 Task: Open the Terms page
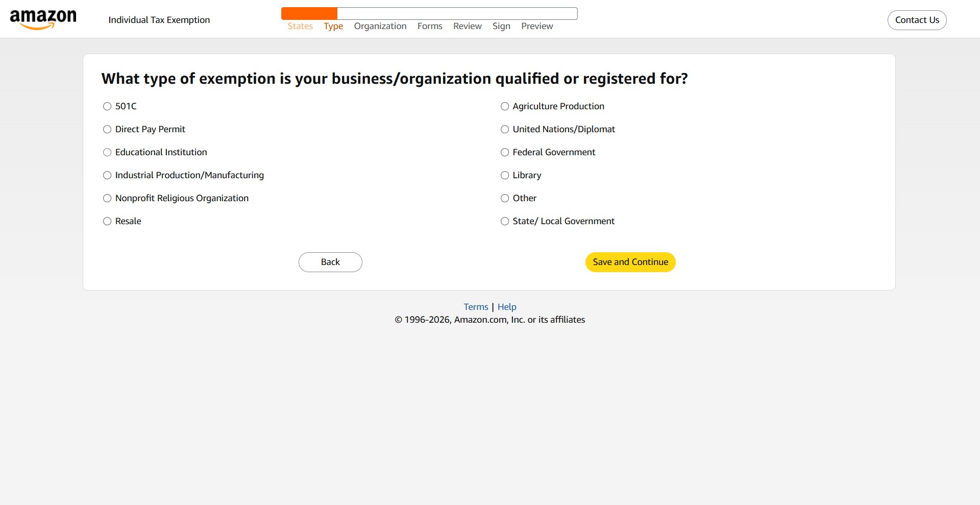point(475,306)
